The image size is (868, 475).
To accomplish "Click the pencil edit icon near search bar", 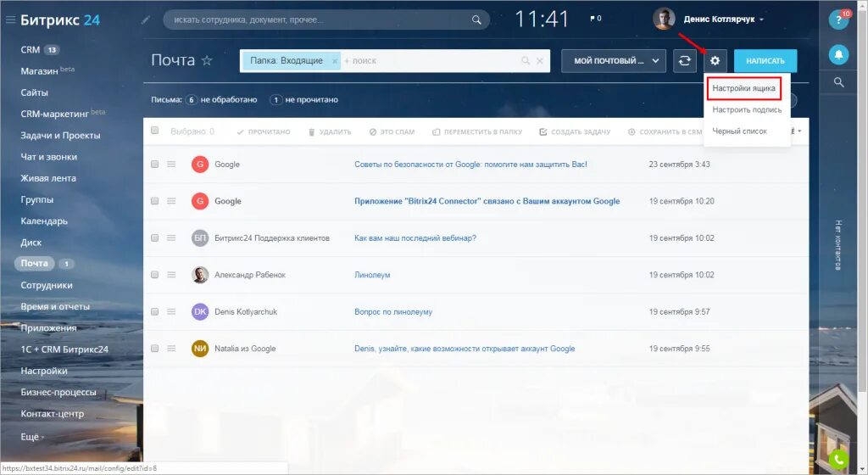I will (x=146, y=20).
